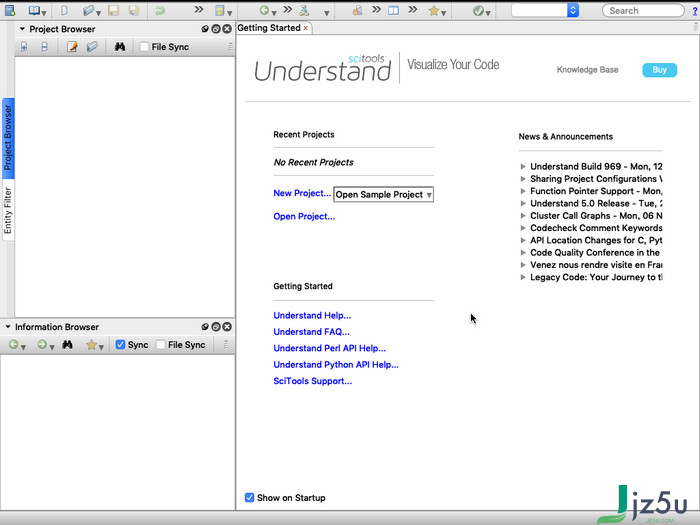
Task: Expand the Legacy Code news item
Action: point(523,277)
